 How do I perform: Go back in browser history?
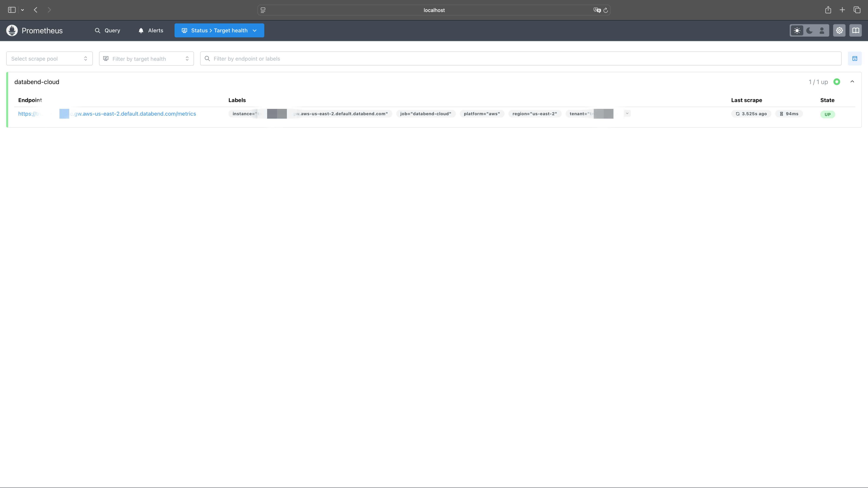click(x=36, y=10)
